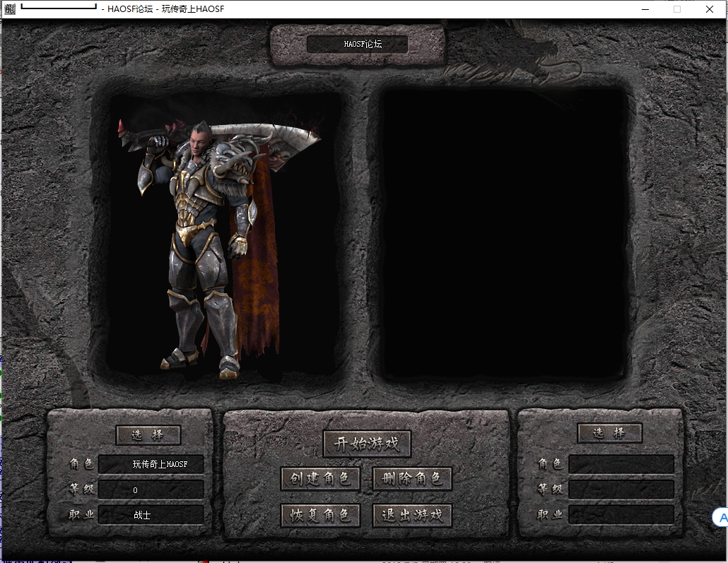Image resolution: width=728 pixels, height=563 pixels.
Task: Click the left 等级 field showing 0
Action: pos(151,490)
